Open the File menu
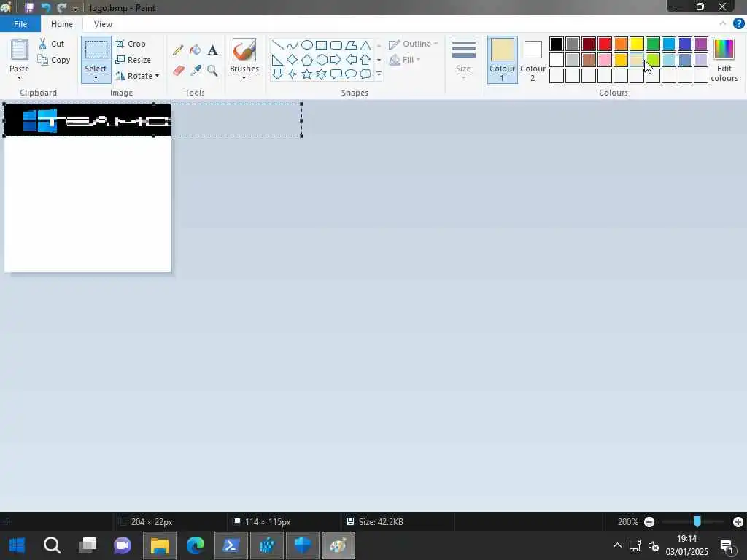Image resolution: width=747 pixels, height=560 pixels. [20, 24]
